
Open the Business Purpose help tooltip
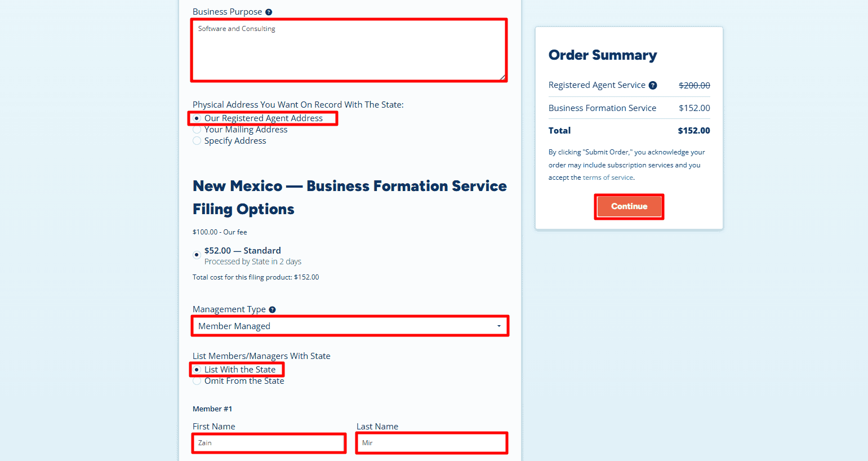269,11
